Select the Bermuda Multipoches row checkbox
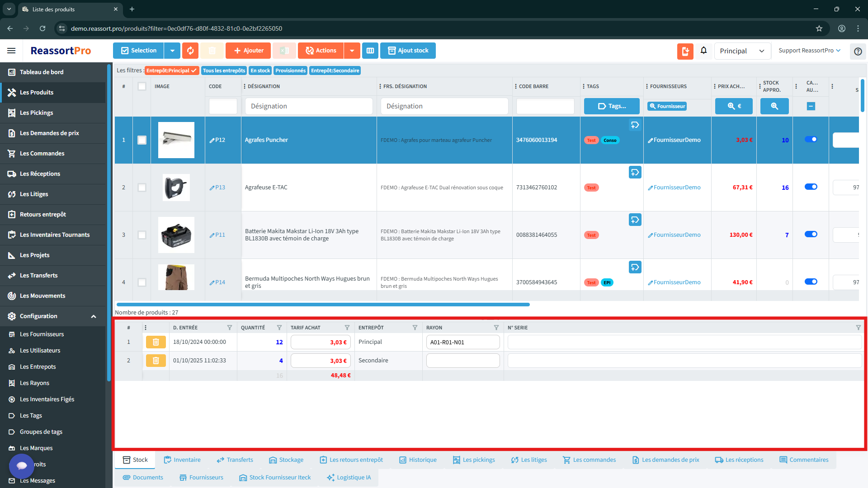 tap(142, 282)
